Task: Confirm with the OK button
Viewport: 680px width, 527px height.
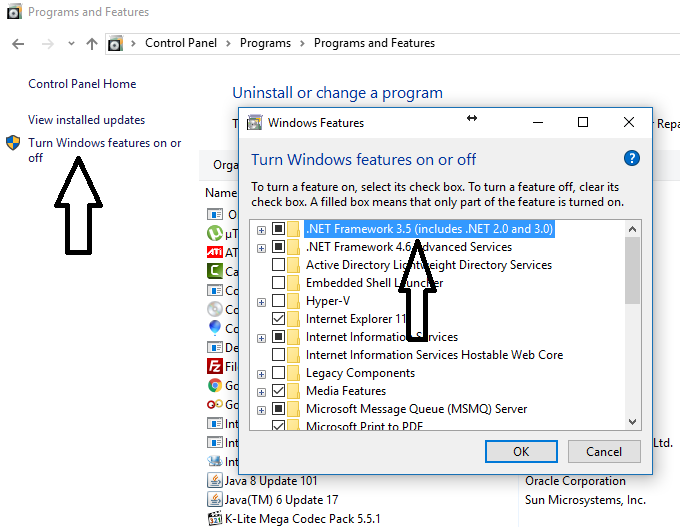Action: pyautogui.click(x=521, y=452)
